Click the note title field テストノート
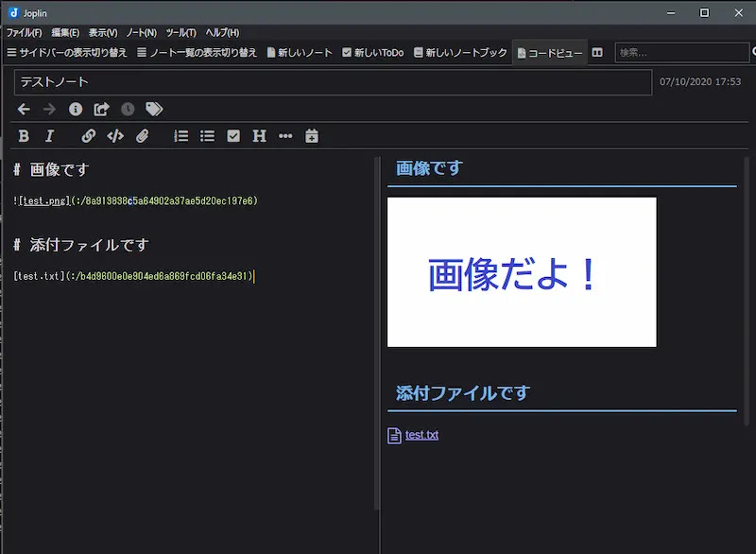 tap(334, 82)
